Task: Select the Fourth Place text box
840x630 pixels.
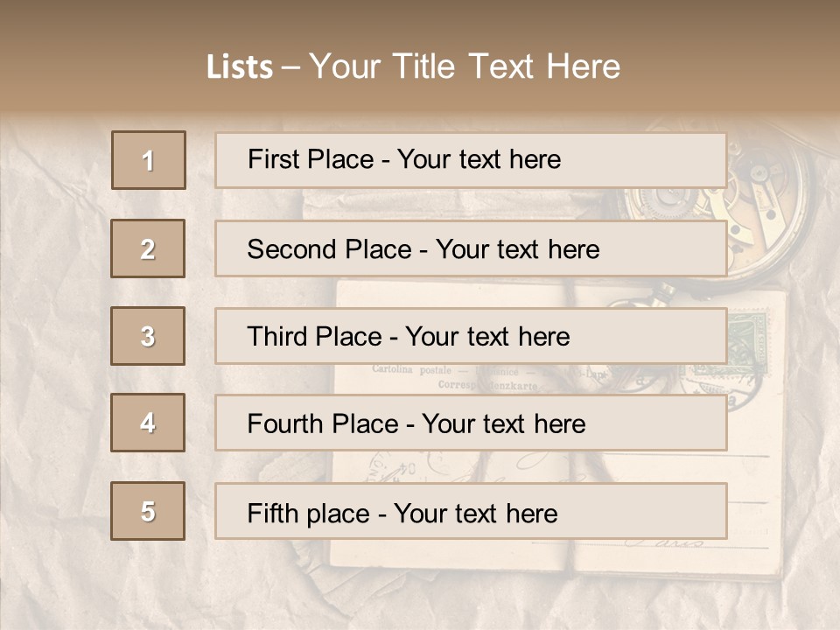Action: pyautogui.click(x=471, y=423)
